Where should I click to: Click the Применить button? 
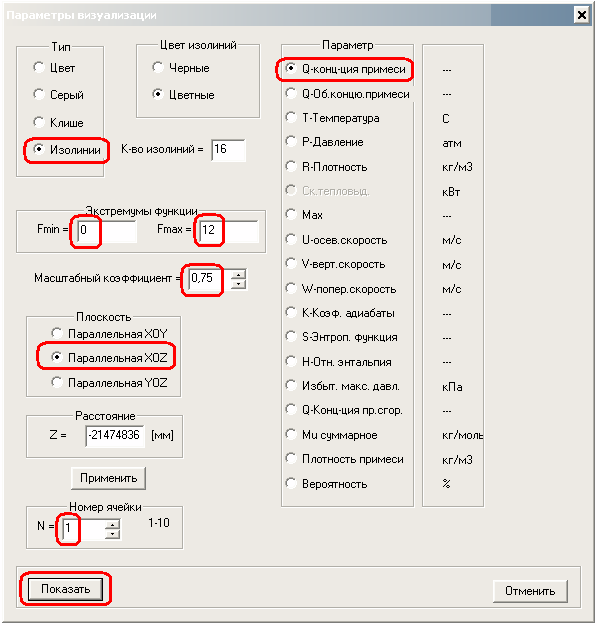click(x=108, y=478)
